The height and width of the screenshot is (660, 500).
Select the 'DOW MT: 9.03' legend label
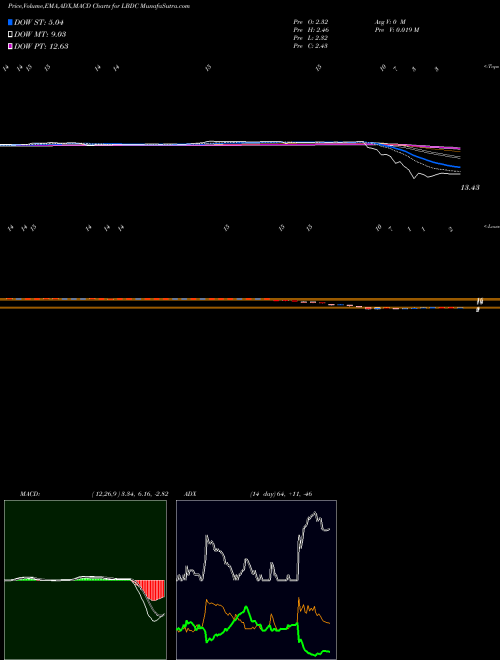[x=40, y=34]
